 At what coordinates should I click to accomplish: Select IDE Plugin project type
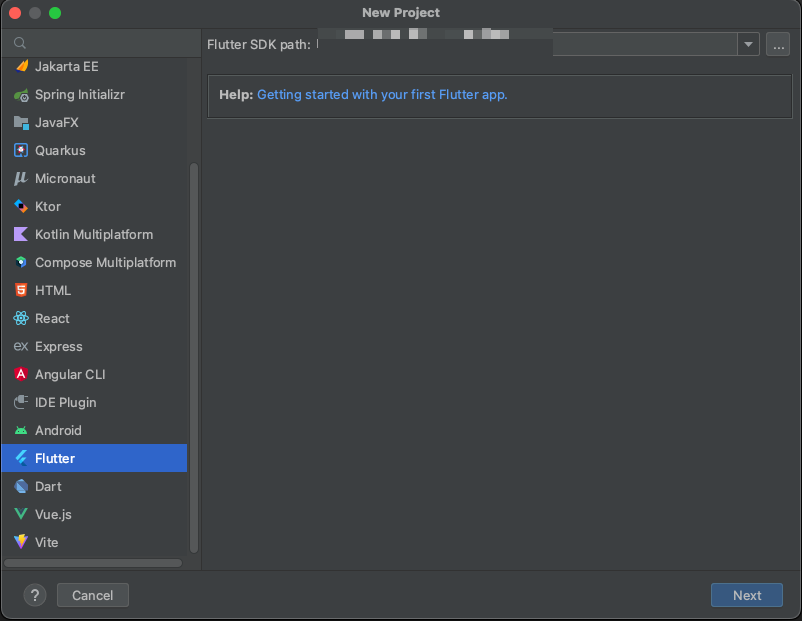(x=95, y=403)
